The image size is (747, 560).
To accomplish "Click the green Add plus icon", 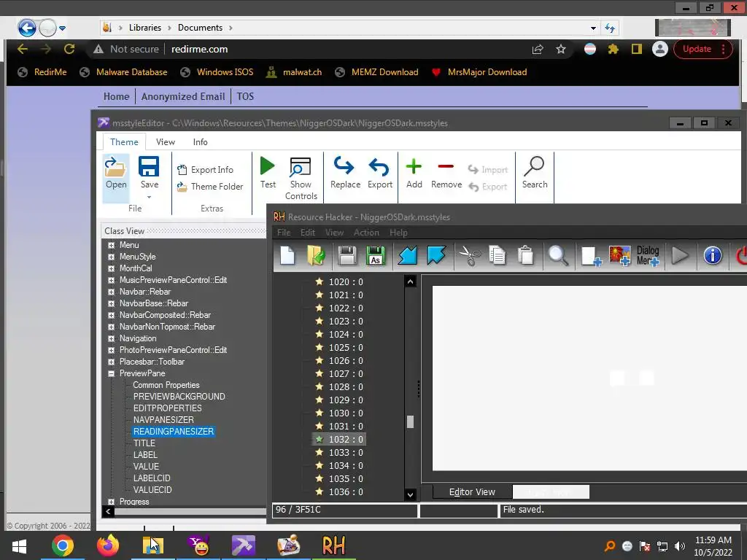I will tap(414, 166).
